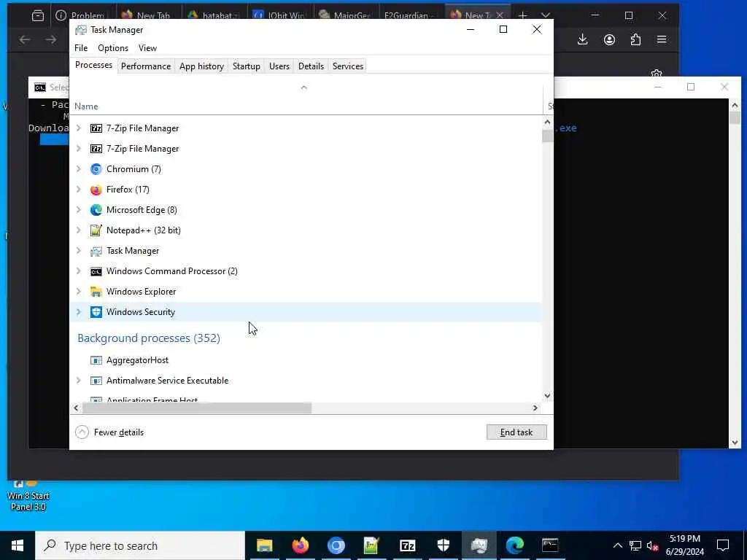The height and width of the screenshot is (560, 747).
Task: Open the notification center icon
Action: pyautogui.click(x=723, y=545)
